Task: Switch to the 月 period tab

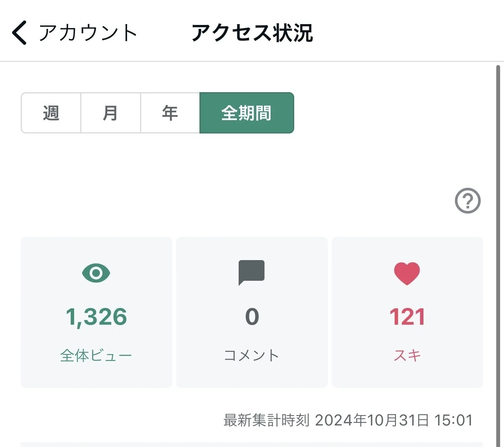Action: click(111, 113)
